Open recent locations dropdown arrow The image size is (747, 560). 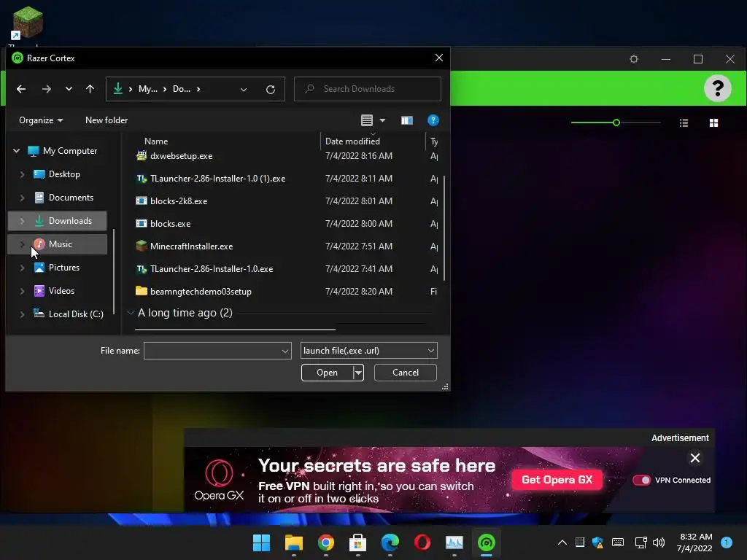[x=69, y=89]
